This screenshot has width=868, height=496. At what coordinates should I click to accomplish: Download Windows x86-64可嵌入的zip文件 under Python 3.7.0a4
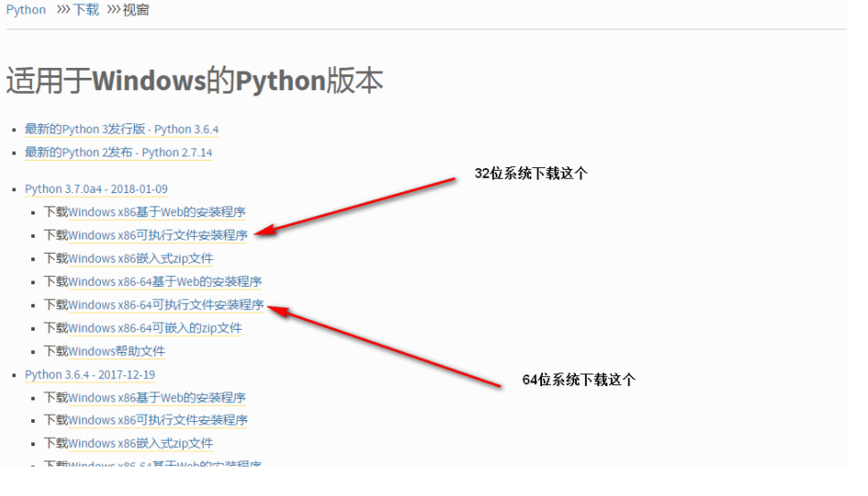(155, 329)
